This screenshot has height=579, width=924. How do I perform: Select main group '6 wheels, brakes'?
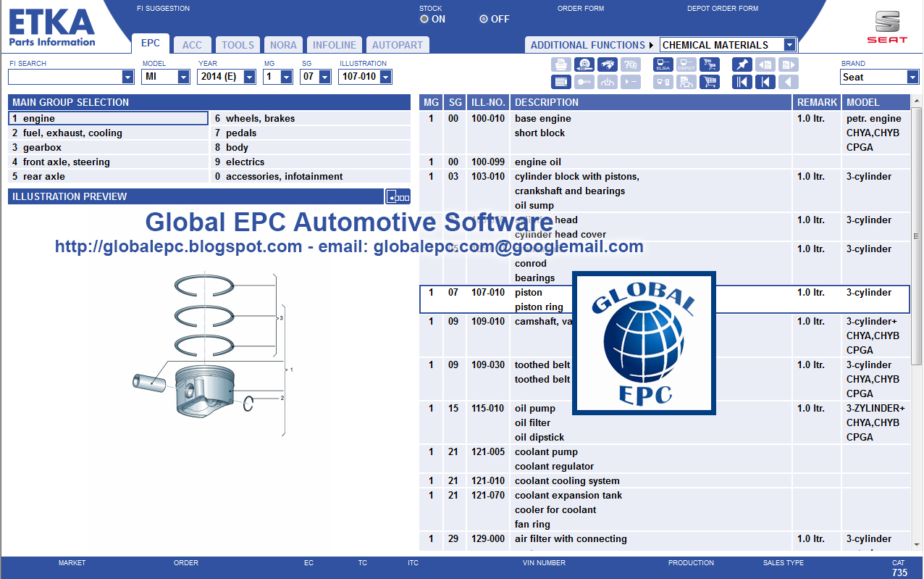(311, 118)
